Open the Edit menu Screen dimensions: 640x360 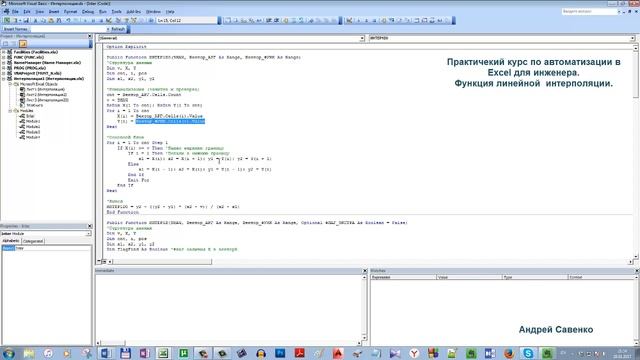[x=27, y=11]
